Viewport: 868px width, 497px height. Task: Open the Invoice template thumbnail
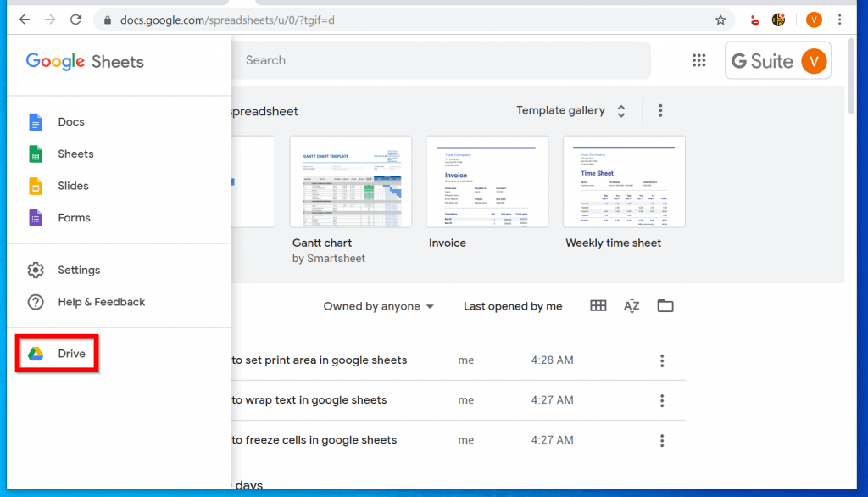(x=487, y=181)
